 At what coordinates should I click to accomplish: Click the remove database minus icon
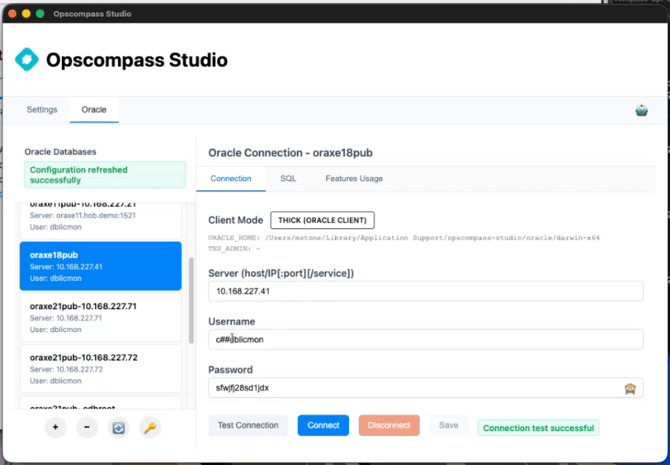tap(87, 427)
